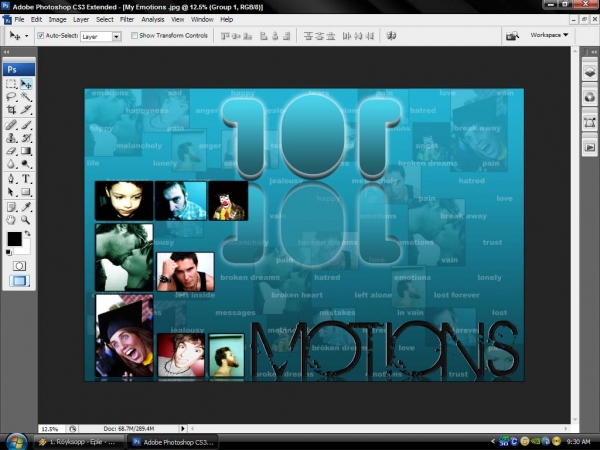Select the Path Selection tool
The image size is (600, 450).
11,192
